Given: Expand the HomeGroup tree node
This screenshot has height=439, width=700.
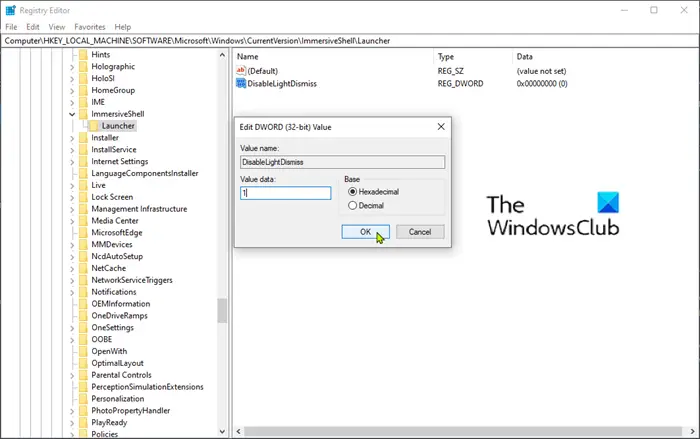Looking at the screenshot, I should [x=72, y=91].
